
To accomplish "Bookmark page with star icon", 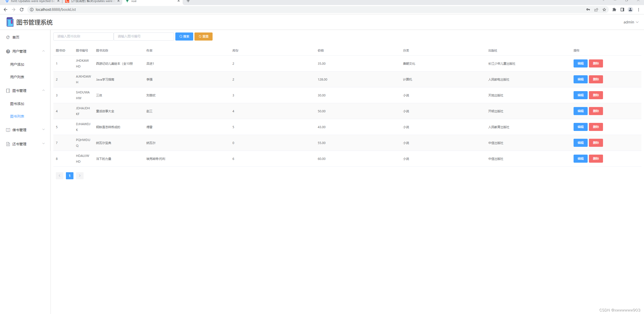I will coord(604,10).
